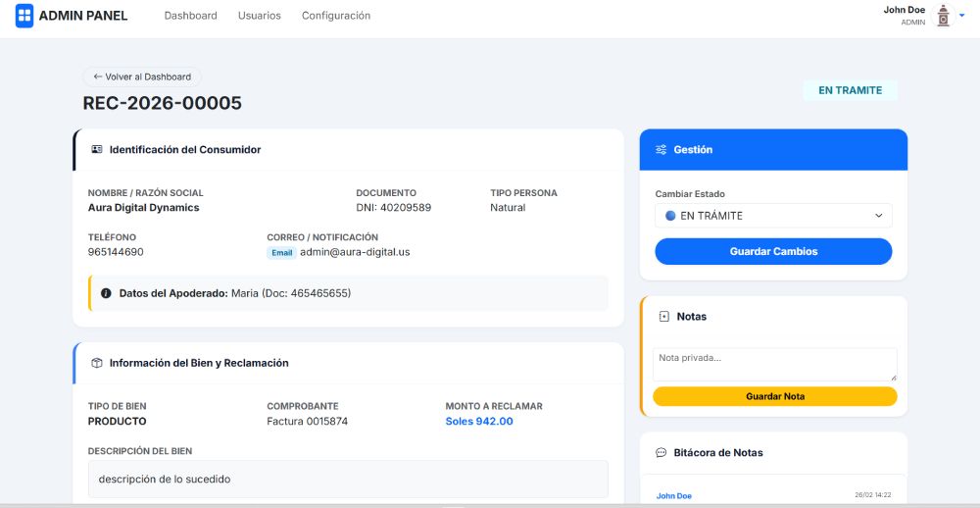Click the apoderado text Maria (Doc: 465465655)
This screenshot has width=980, height=508.
[x=291, y=293]
